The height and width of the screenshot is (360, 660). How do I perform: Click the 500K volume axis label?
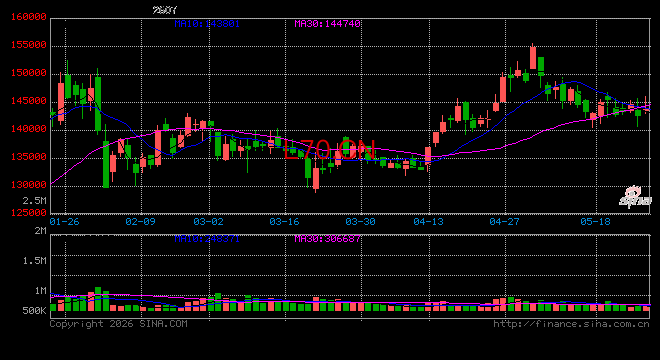click(35, 311)
